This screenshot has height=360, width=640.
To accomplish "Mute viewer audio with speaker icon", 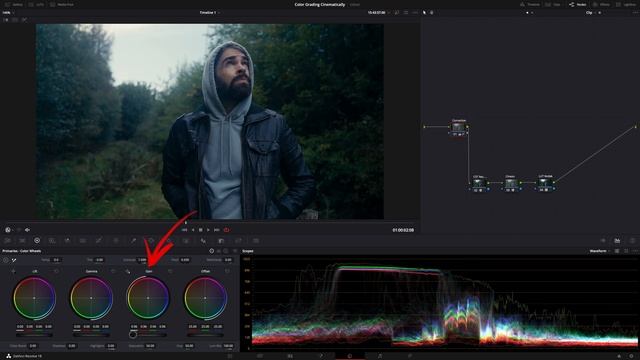I will (27, 230).
